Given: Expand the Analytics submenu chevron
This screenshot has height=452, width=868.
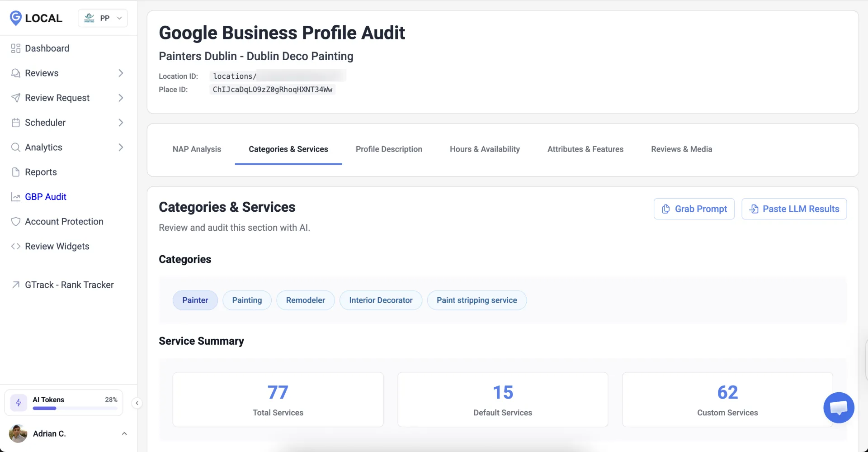Looking at the screenshot, I should (121, 147).
